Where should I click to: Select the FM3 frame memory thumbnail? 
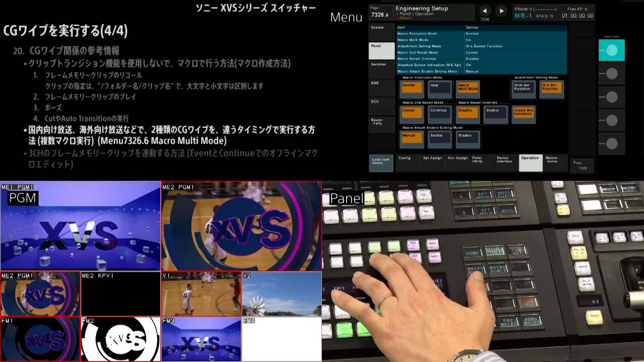coord(201,339)
